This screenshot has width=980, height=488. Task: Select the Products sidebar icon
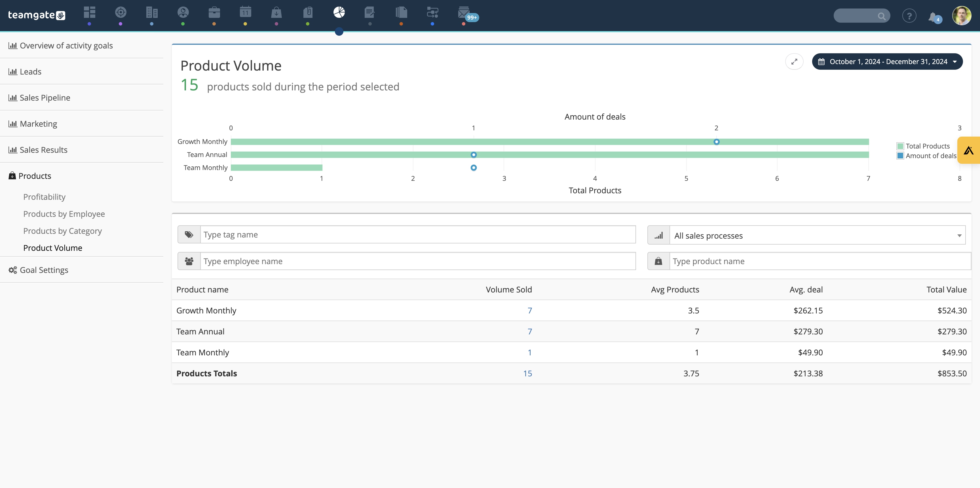(x=12, y=176)
